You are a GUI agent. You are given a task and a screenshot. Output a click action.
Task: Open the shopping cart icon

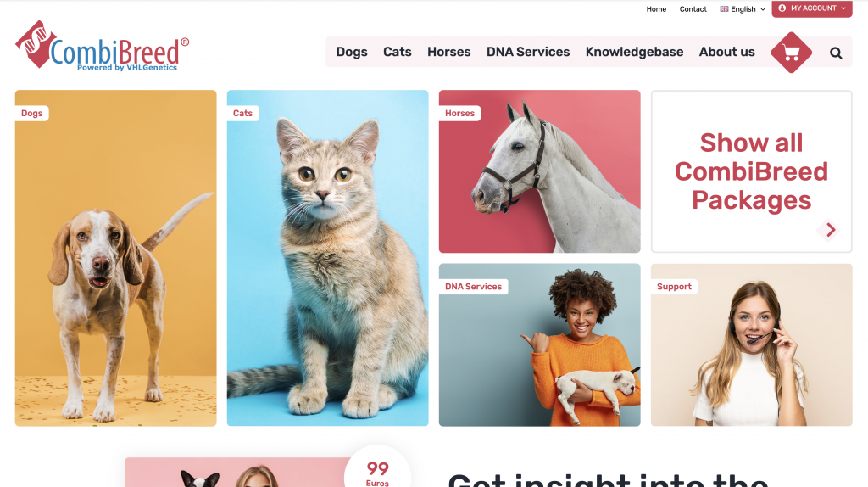pos(791,53)
